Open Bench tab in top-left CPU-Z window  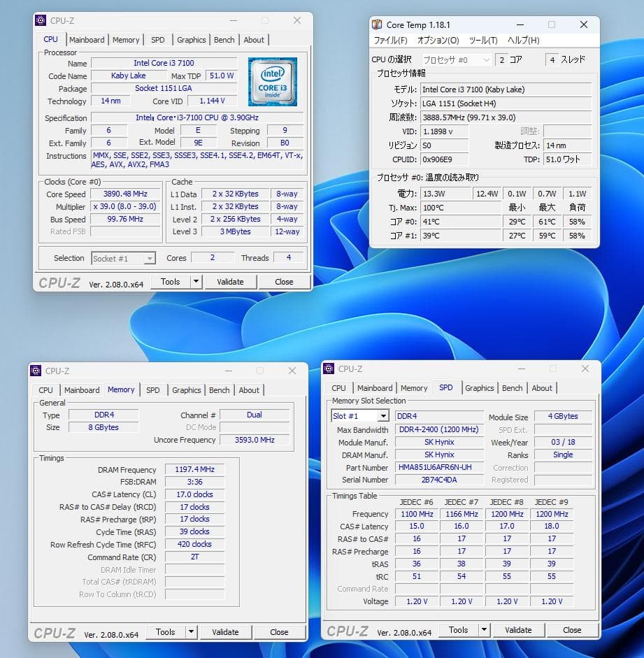(x=224, y=40)
